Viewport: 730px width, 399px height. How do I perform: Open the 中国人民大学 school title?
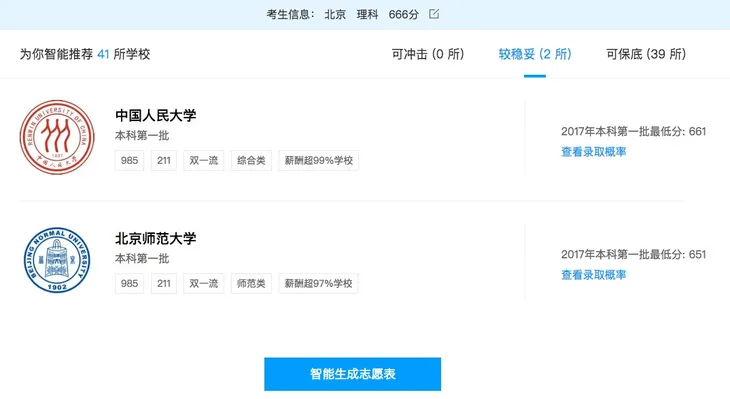point(155,115)
